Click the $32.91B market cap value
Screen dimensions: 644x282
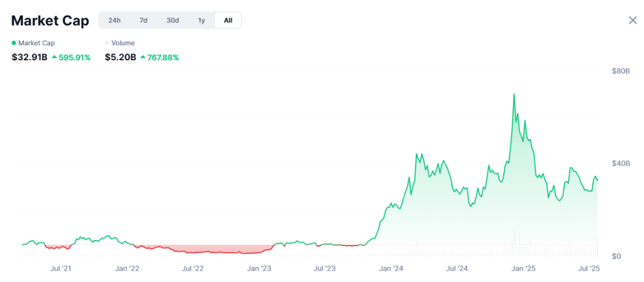30,58
